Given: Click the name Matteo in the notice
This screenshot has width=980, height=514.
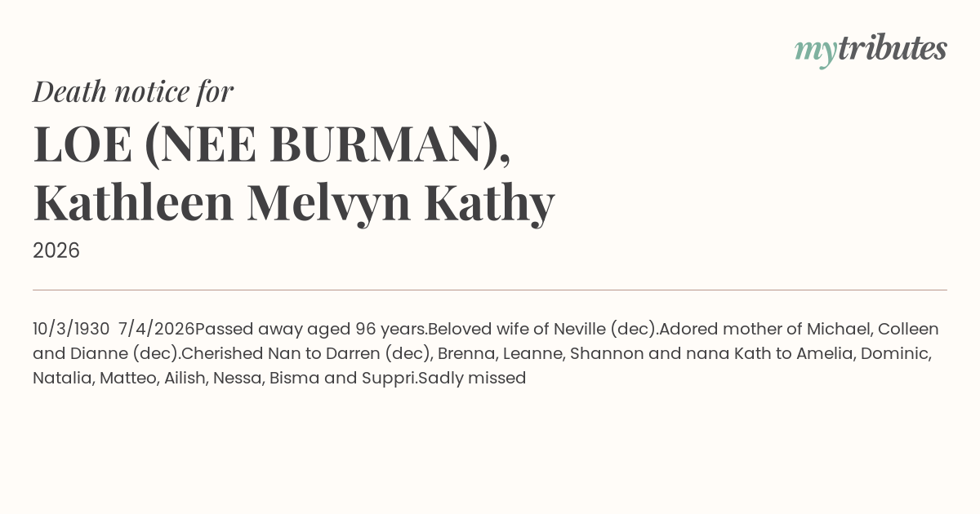Looking at the screenshot, I should point(127,378).
